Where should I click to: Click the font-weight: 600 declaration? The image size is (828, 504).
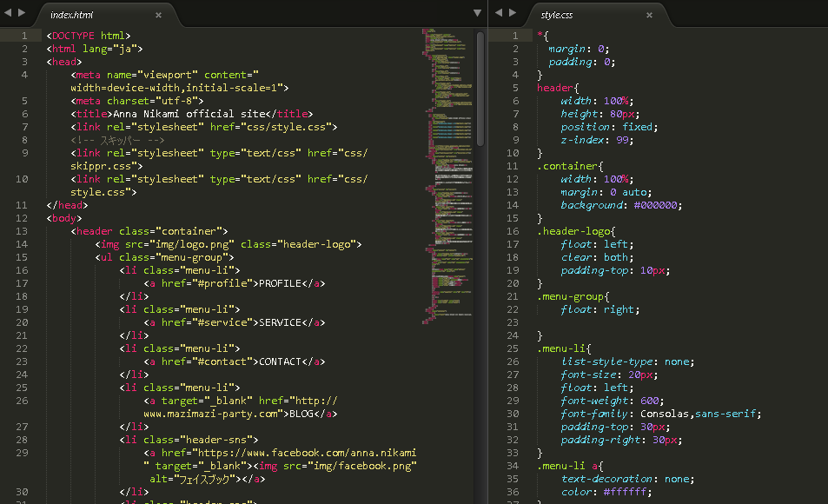coord(613,401)
